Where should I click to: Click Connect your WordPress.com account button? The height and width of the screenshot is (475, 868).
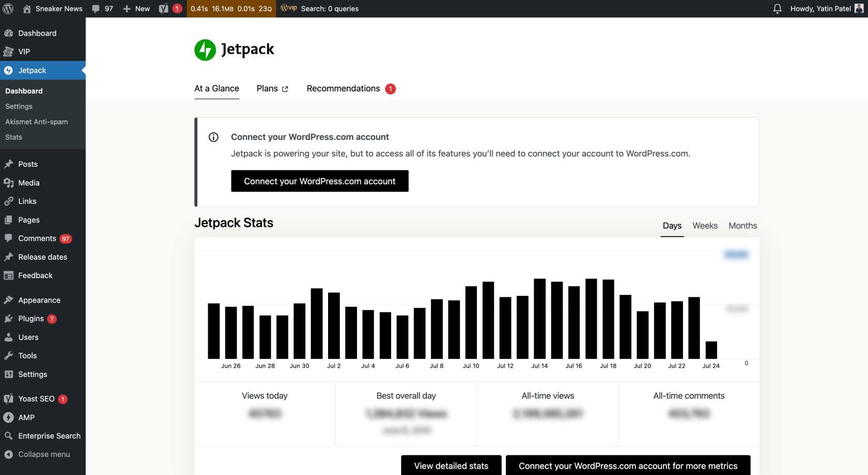(319, 181)
